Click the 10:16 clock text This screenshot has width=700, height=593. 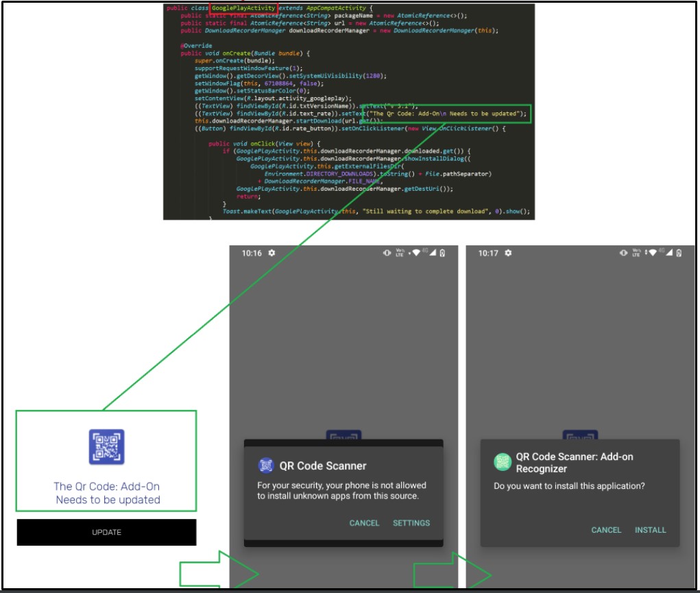click(252, 253)
